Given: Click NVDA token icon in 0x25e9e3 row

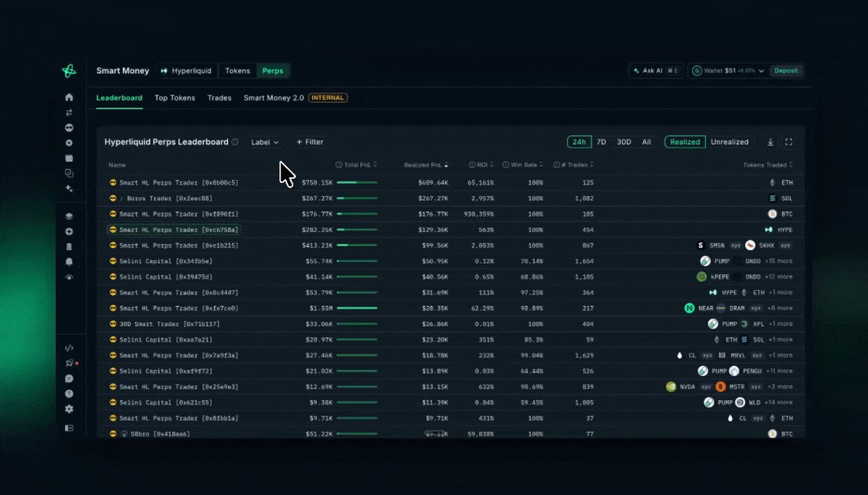Looking at the screenshot, I should click(671, 386).
